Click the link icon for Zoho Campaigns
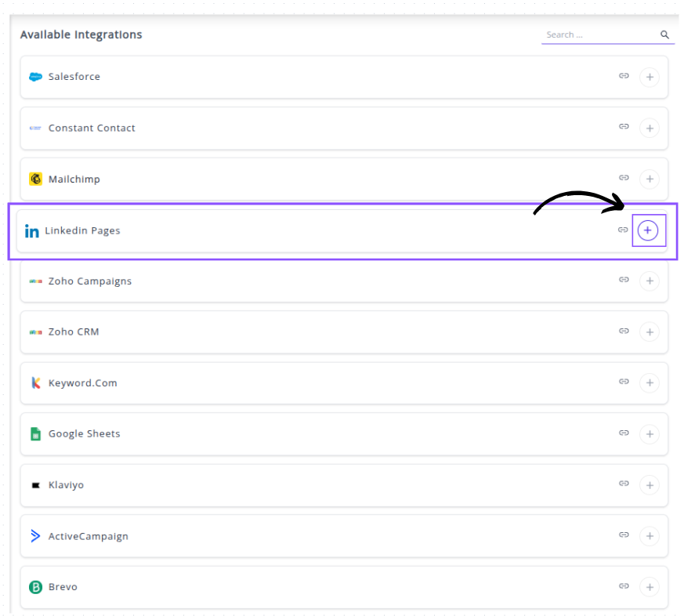684x616 pixels. 624,280
